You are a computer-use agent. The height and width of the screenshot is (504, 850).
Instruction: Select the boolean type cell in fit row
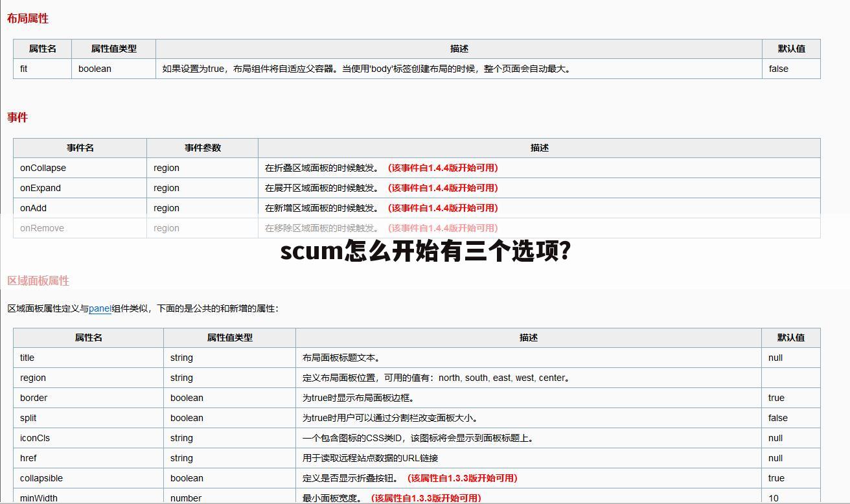114,69
